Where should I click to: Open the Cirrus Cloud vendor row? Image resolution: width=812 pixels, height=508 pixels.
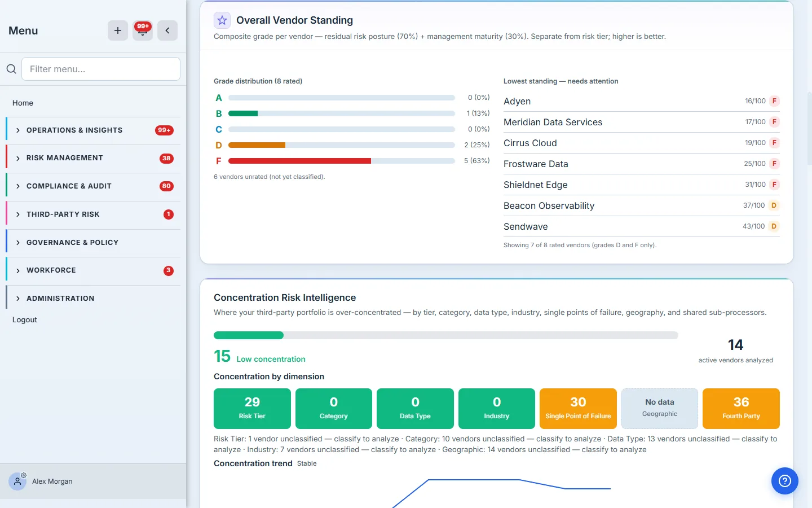click(x=642, y=143)
